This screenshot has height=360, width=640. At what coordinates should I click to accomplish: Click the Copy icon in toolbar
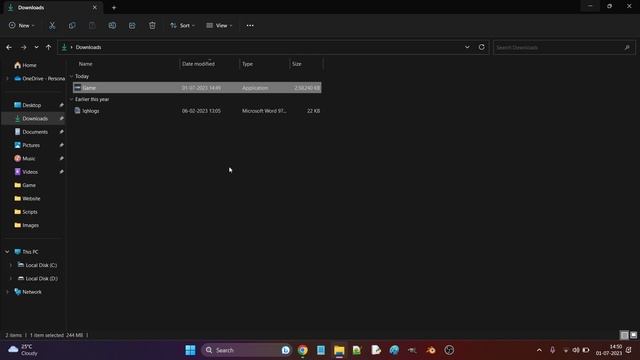[x=72, y=25]
